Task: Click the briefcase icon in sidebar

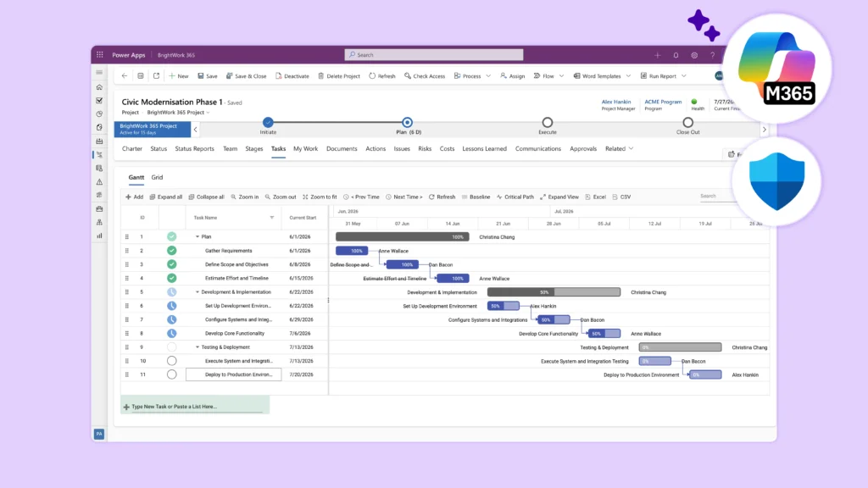Action: [100, 208]
